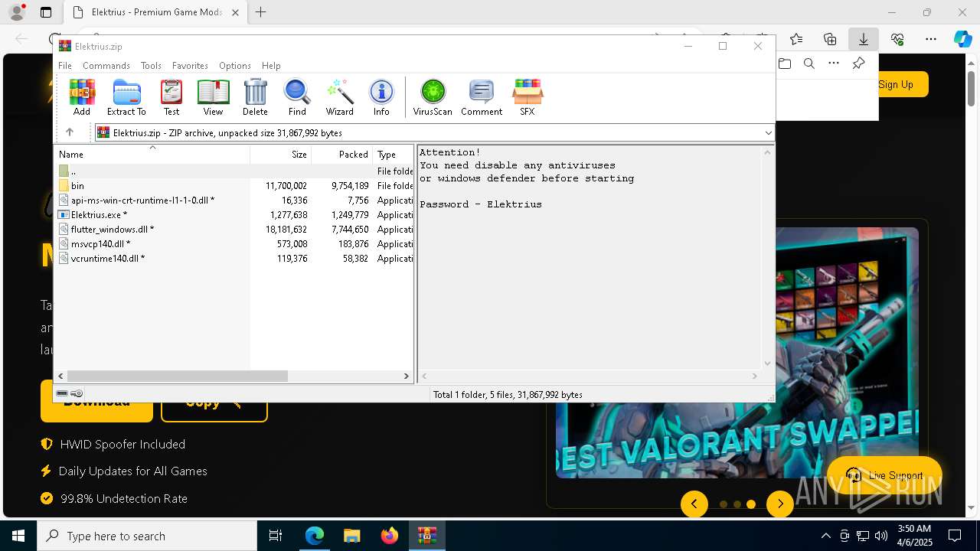980x551 pixels.
Task: Pin the downloads popup
Action: tap(858, 64)
